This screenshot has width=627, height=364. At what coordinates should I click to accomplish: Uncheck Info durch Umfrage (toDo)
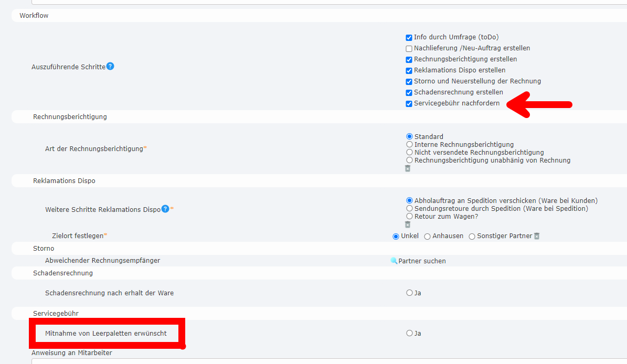click(409, 38)
